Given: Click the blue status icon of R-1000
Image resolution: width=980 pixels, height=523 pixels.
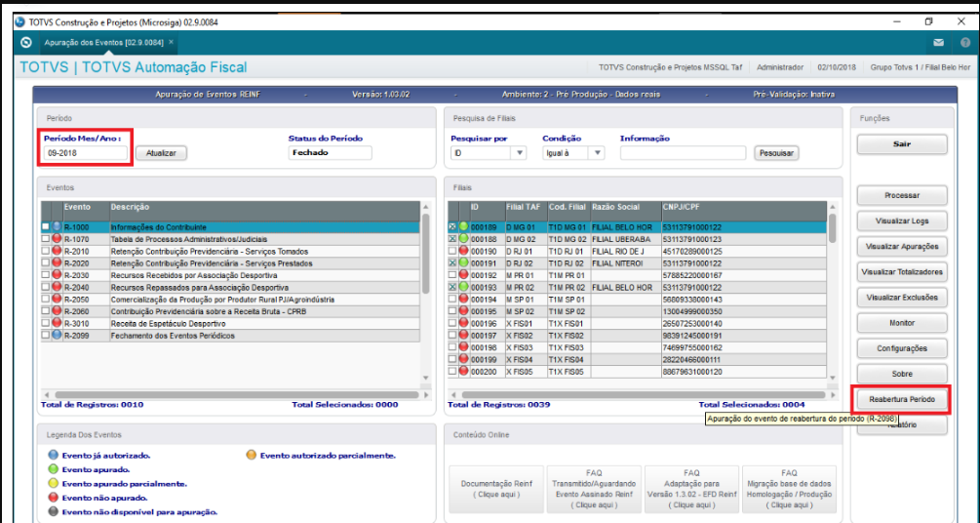Looking at the screenshot, I should 57,227.
